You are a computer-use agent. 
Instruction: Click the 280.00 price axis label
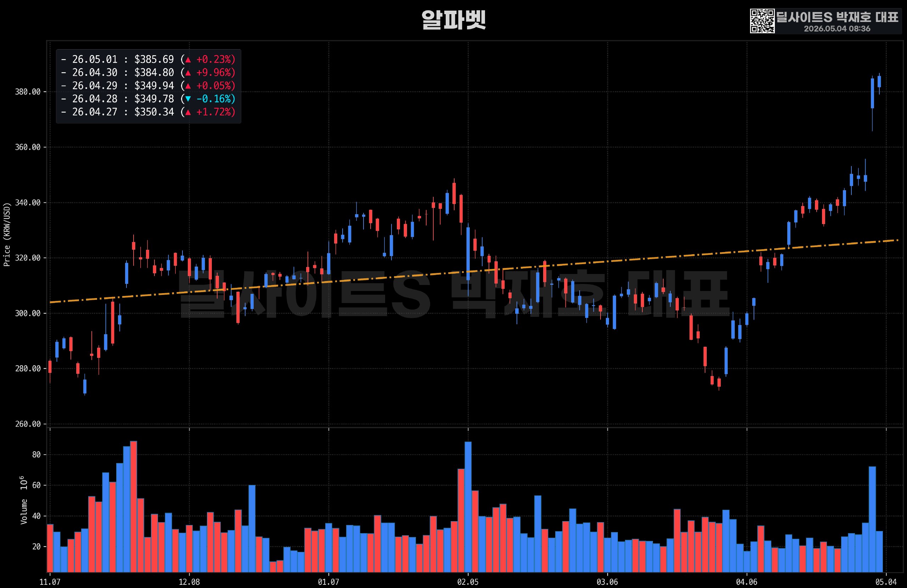coord(27,369)
